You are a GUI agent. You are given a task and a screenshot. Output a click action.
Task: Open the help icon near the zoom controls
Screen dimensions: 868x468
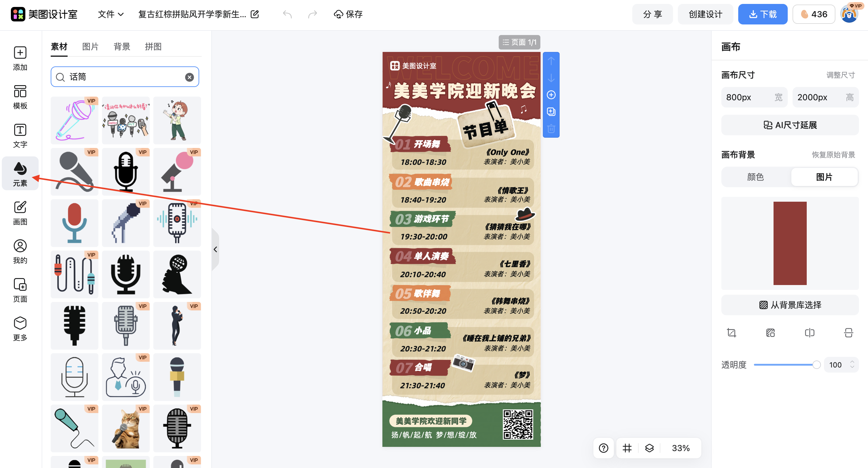click(x=603, y=448)
